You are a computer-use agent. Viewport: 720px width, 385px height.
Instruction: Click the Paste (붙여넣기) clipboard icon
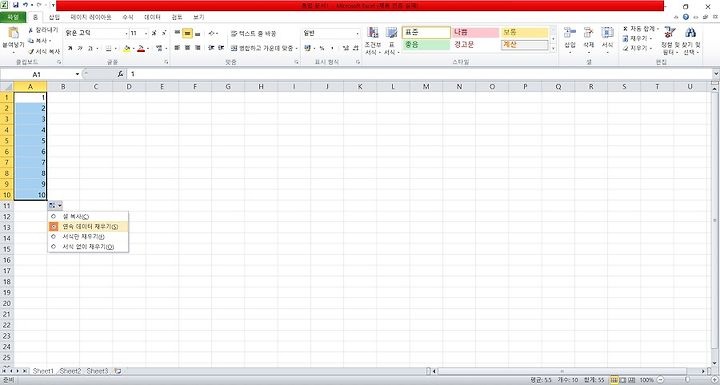click(x=13, y=33)
